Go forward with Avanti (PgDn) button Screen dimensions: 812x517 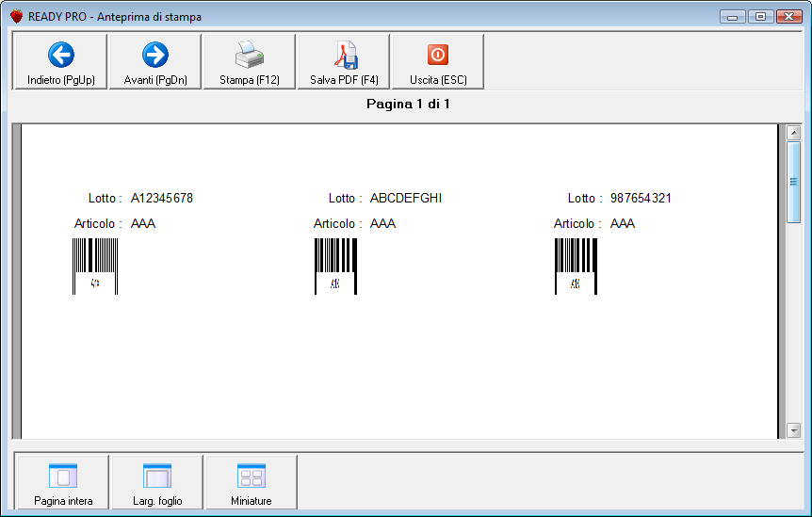click(155, 61)
